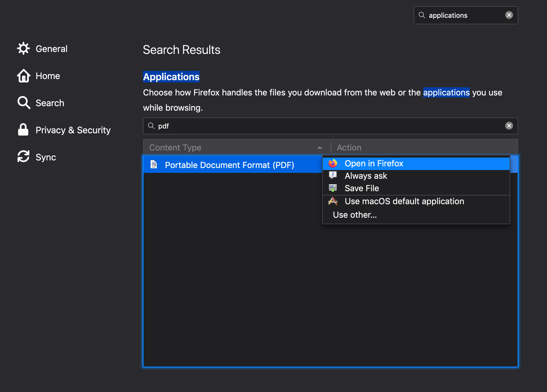Click the Action column header
This screenshot has height=392, width=547.
[424, 147]
